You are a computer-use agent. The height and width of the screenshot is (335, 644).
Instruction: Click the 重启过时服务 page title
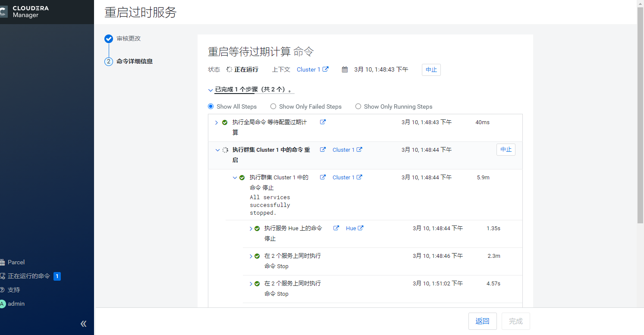[x=141, y=12]
